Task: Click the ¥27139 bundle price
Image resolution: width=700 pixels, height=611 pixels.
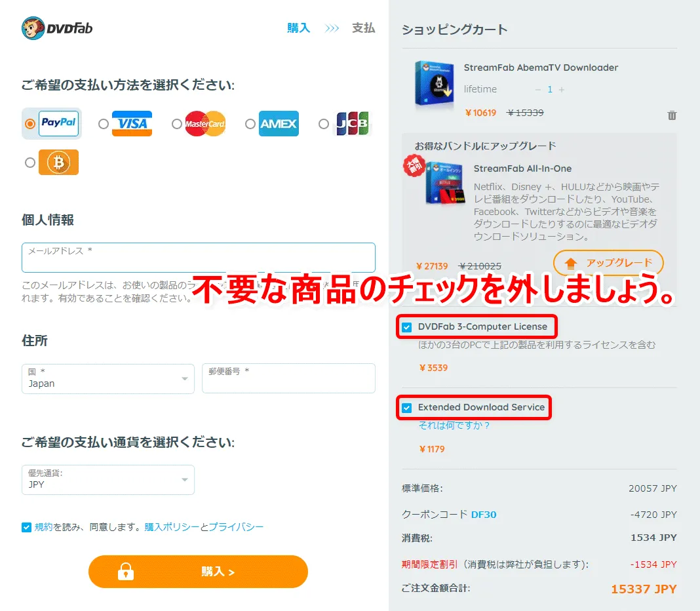Action: click(432, 266)
